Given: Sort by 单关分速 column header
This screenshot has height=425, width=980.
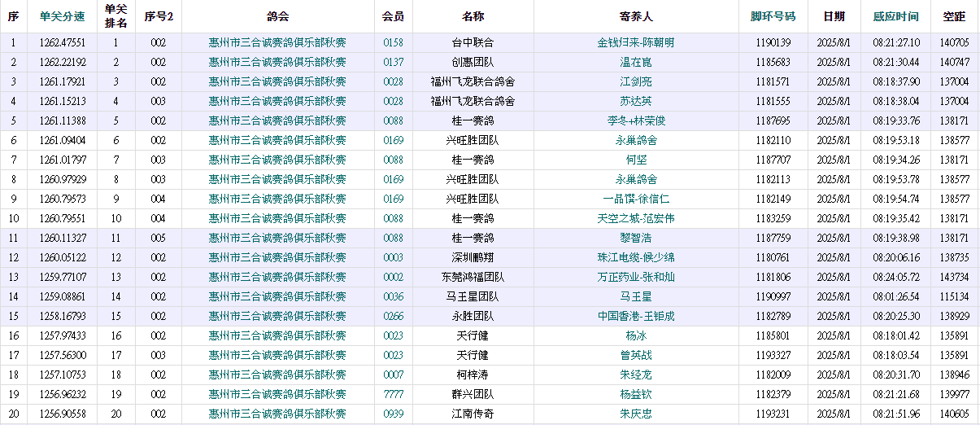Looking at the screenshot, I should point(62,16).
